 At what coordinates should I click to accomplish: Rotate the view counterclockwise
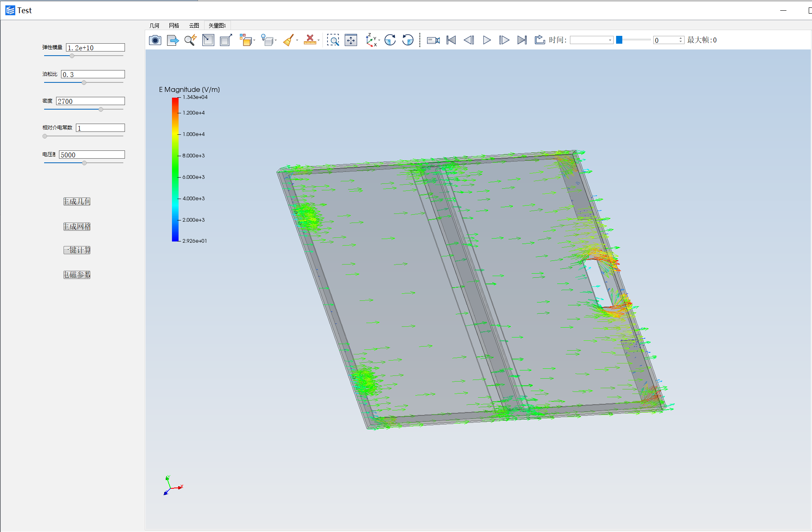pyautogui.click(x=408, y=40)
